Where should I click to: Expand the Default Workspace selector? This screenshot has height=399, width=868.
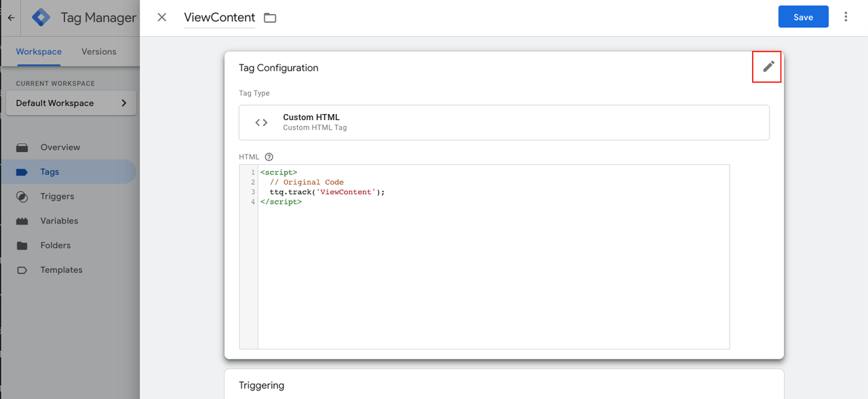click(x=71, y=103)
